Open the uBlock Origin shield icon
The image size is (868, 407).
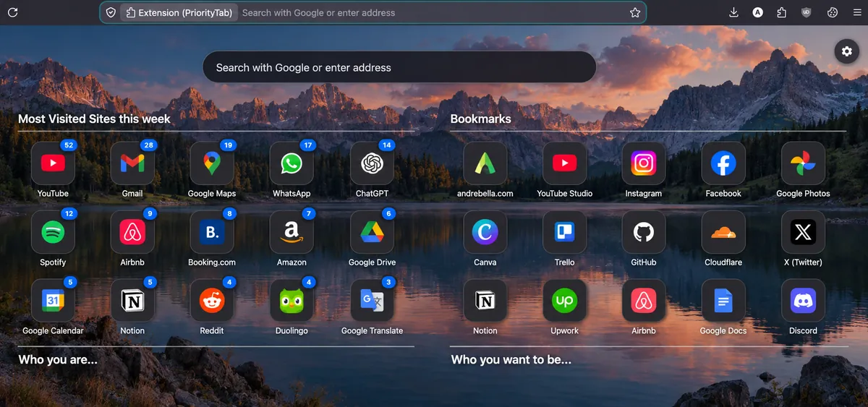pos(807,12)
